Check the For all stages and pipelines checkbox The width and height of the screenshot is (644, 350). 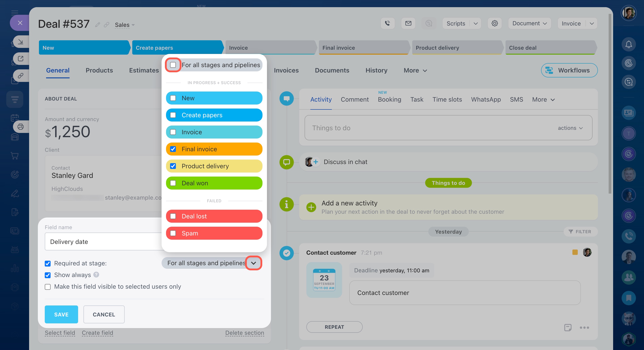point(173,65)
